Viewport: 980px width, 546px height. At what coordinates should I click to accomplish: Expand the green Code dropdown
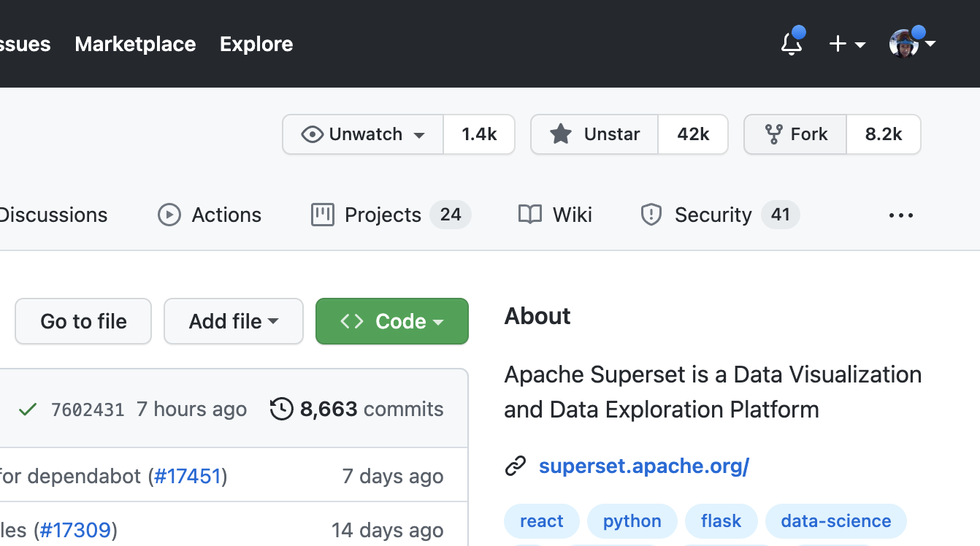coord(392,321)
